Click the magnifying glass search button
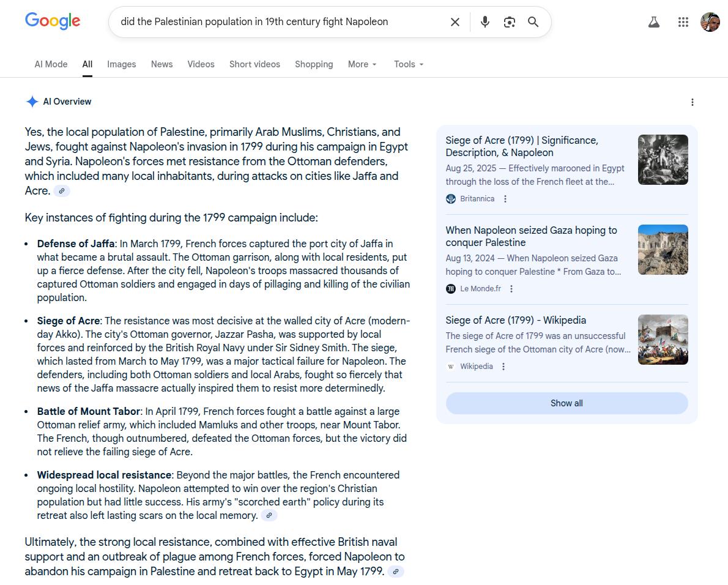The width and height of the screenshot is (728, 585). [533, 22]
